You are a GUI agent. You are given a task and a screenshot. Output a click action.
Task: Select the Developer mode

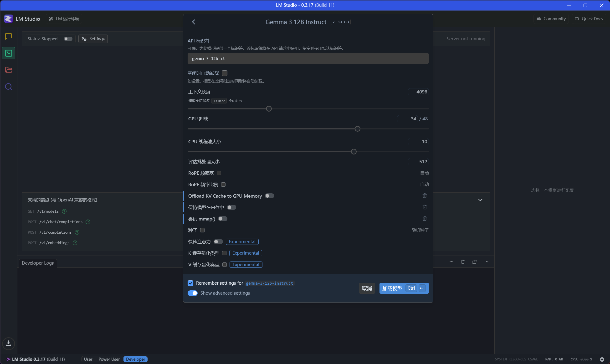click(135, 359)
